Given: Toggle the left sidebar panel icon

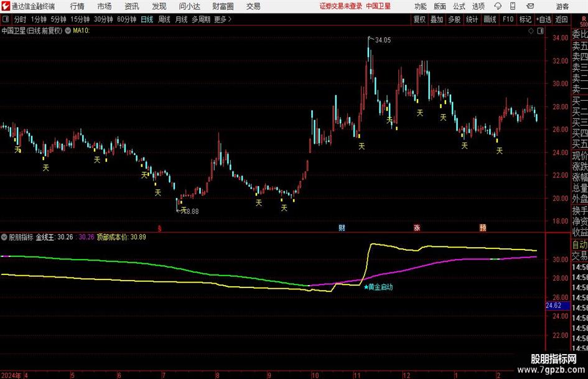Looking at the screenshot, I should coord(6,19).
